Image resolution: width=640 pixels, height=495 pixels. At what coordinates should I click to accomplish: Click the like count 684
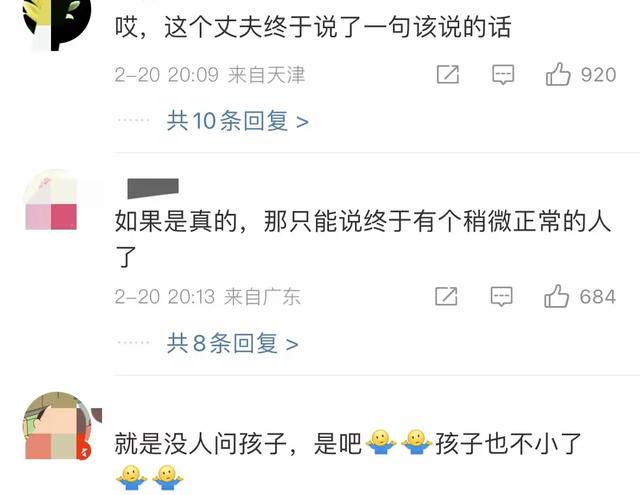(x=598, y=297)
